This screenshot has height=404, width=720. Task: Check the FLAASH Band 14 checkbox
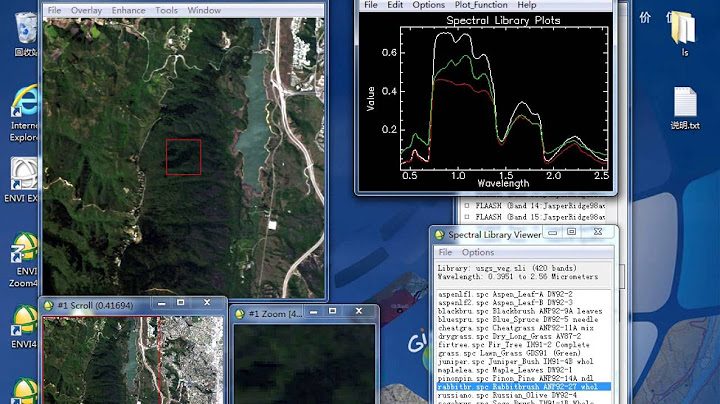pyautogui.click(x=467, y=206)
